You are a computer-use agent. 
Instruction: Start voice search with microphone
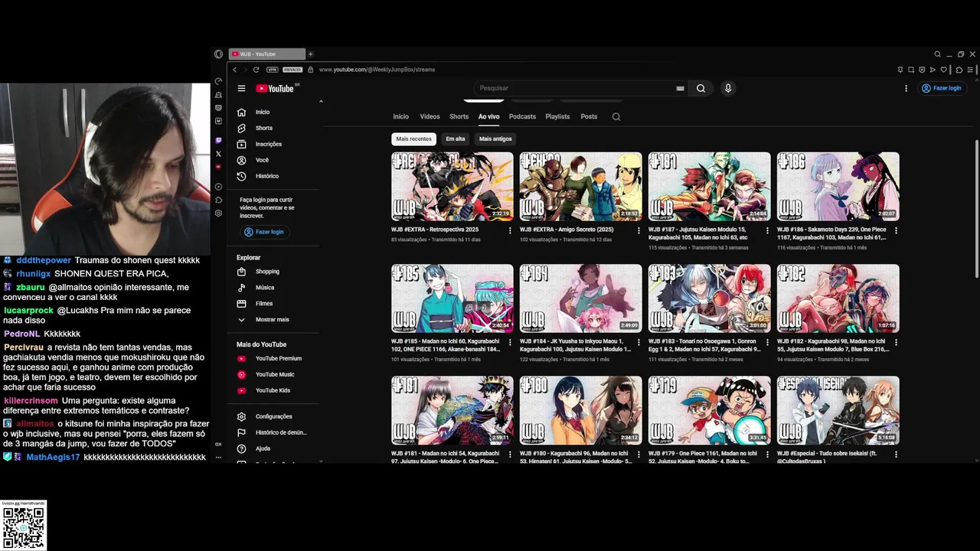(728, 88)
